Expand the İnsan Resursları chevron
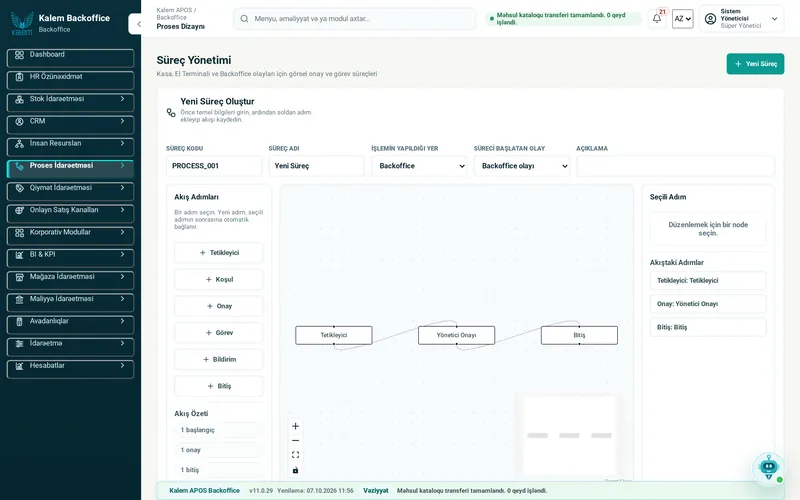 pyautogui.click(x=122, y=143)
